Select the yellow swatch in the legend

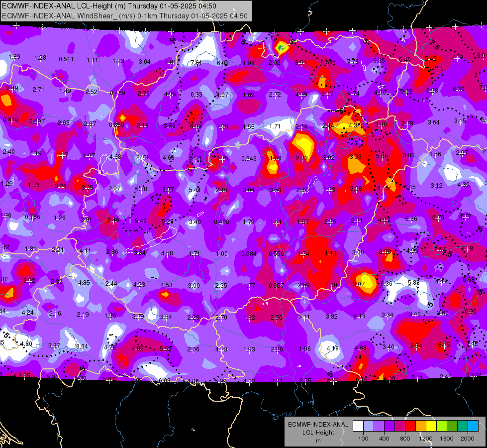point(431,426)
